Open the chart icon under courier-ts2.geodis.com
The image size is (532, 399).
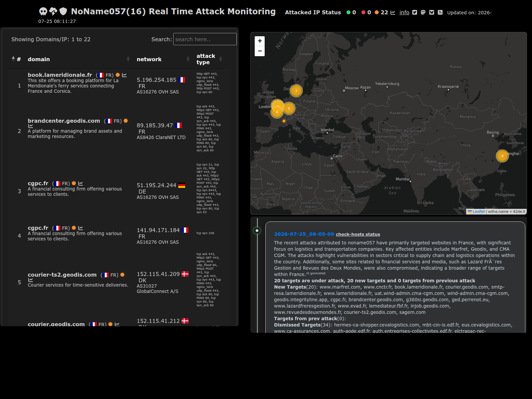31,280
